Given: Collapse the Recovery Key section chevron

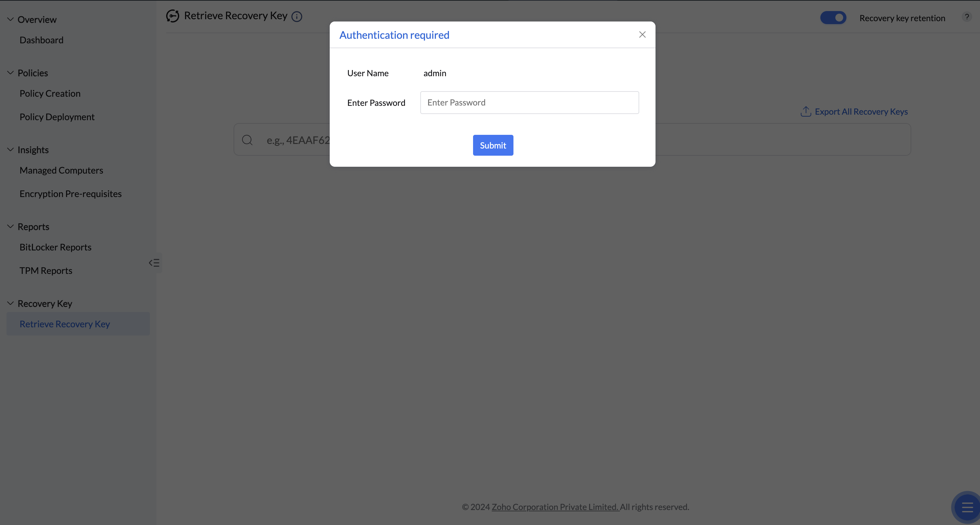Looking at the screenshot, I should coord(11,303).
